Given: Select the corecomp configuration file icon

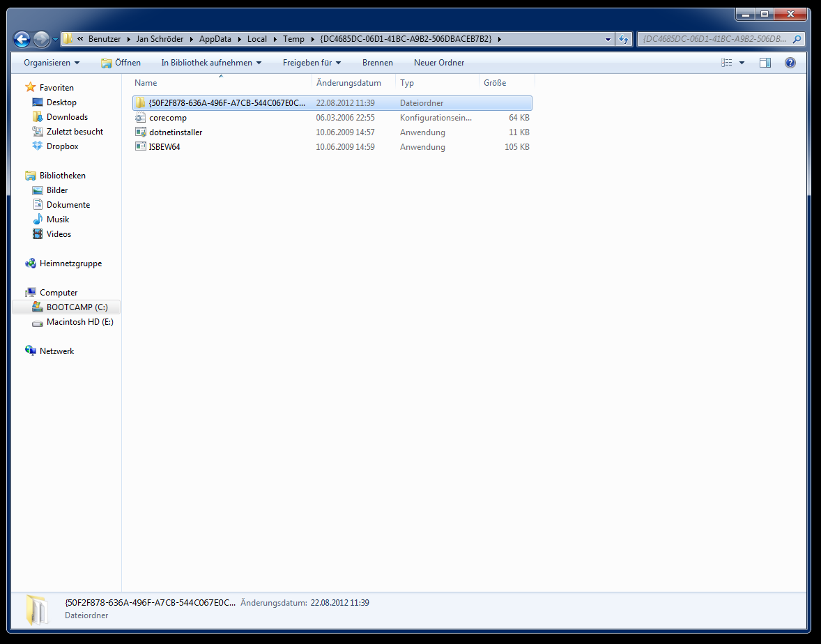Looking at the screenshot, I should pyautogui.click(x=140, y=117).
